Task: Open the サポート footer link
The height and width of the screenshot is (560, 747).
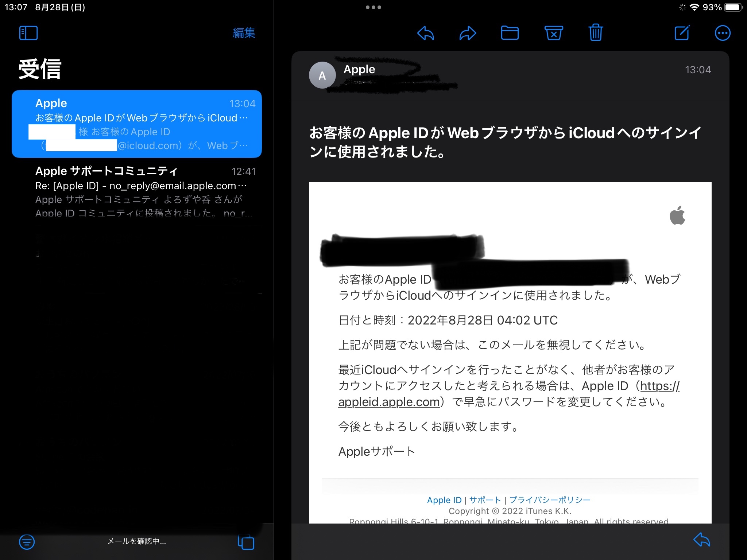Action: 485,500
